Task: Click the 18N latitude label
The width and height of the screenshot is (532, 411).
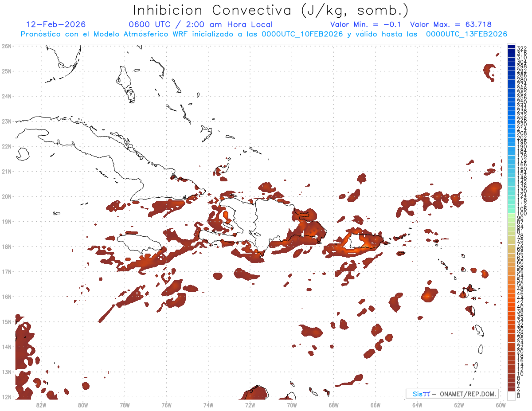Action: 7,247
